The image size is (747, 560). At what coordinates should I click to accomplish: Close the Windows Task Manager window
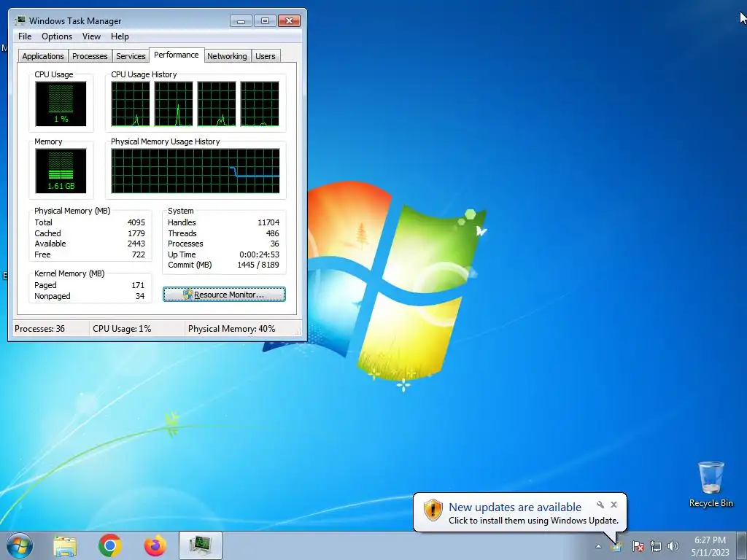tap(289, 21)
